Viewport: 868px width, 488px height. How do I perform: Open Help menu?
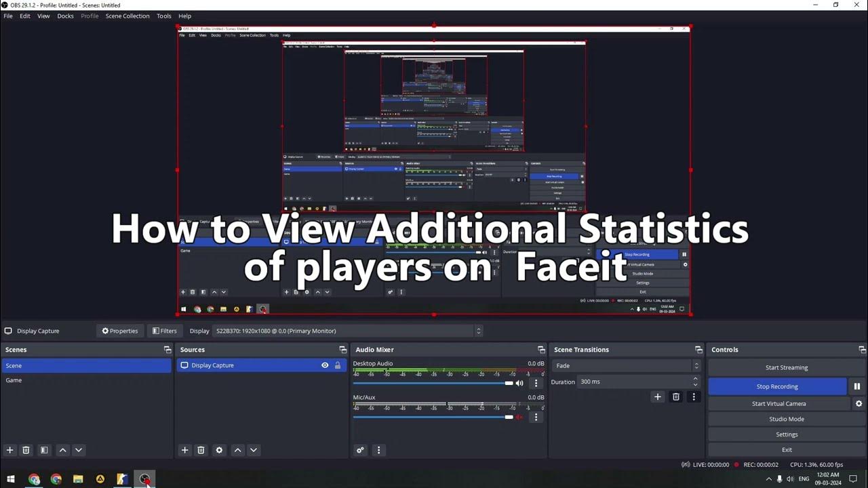[x=184, y=16]
